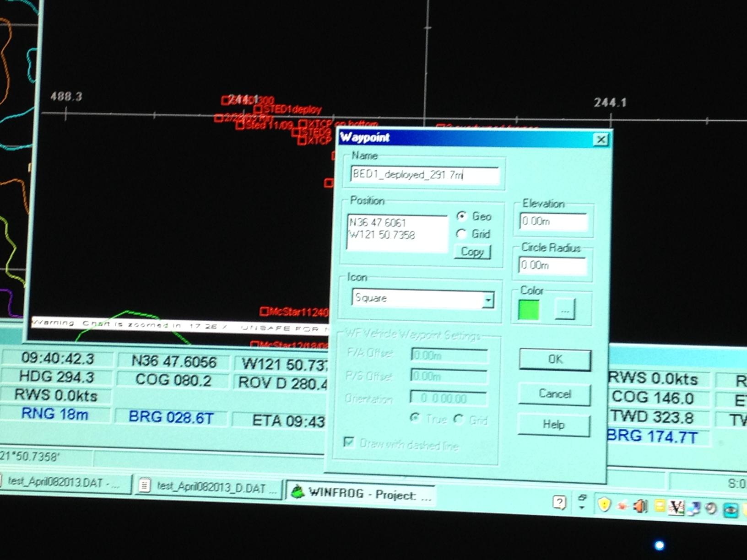
Task: Click the time readout 09:40:42.3
Action: point(57,358)
